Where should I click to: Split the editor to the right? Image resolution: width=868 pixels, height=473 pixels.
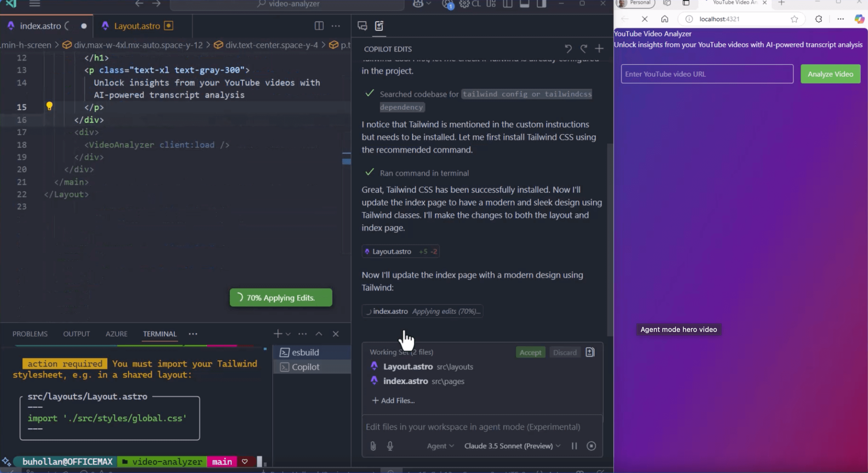coord(319,26)
